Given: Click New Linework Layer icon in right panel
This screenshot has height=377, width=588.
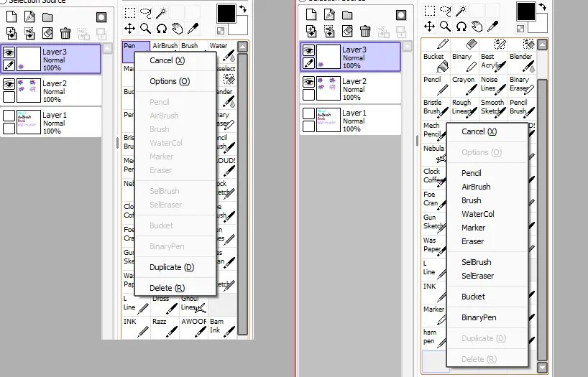Looking at the screenshot, I should (329, 14).
